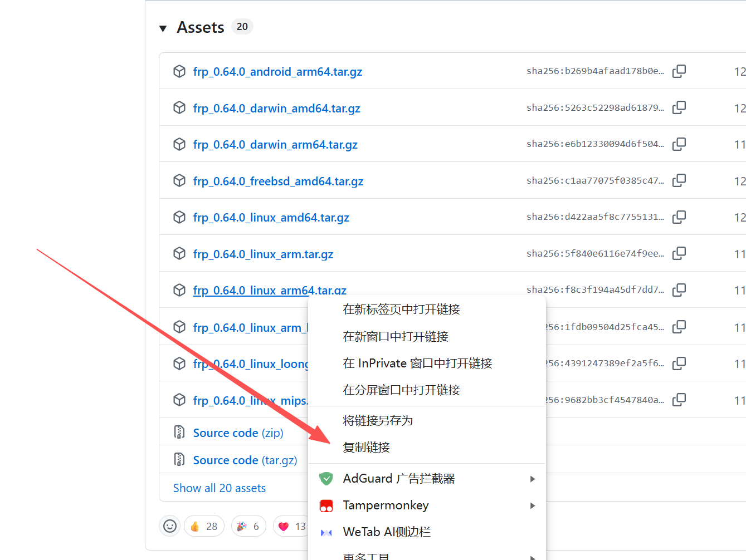The image size is (746, 560).
Task: Open link in InPrivate 窗口 menu item
Action: coord(417,363)
